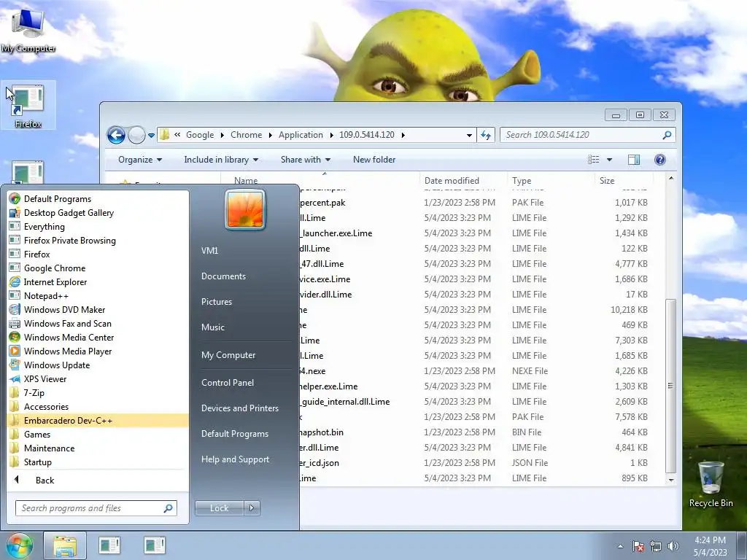Expand the Accessories folder
Viewport: 747px width, 560px height.
(46, 406)
